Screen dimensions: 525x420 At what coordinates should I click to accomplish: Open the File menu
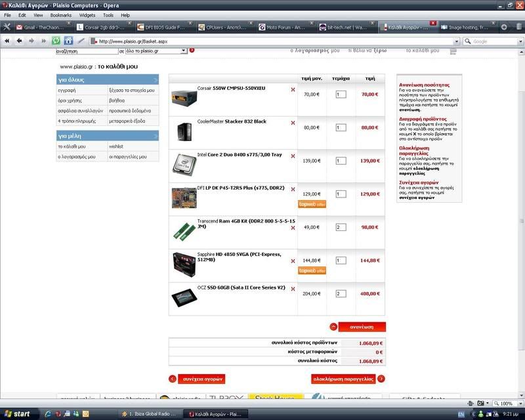click(7, 15)
